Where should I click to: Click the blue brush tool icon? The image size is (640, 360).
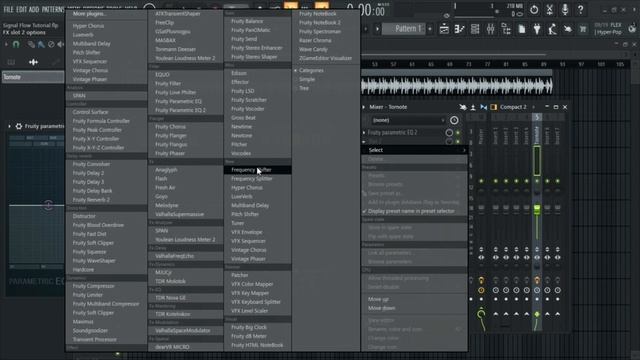41,44
